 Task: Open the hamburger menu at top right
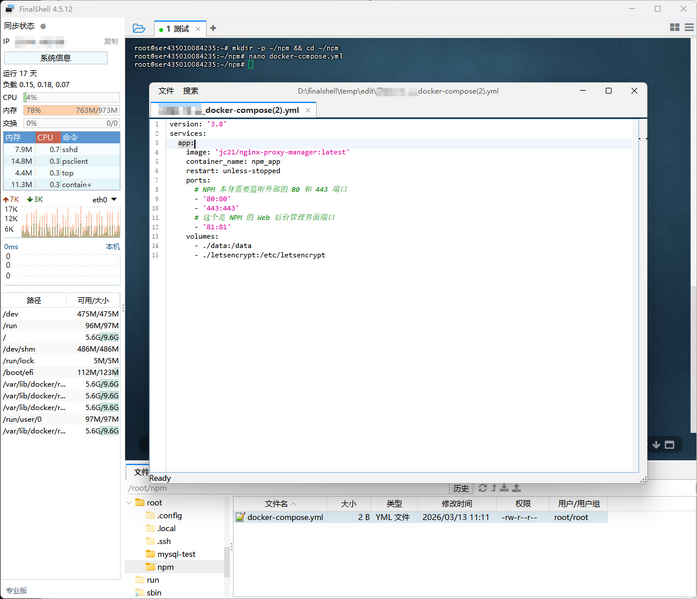(688, 28)
